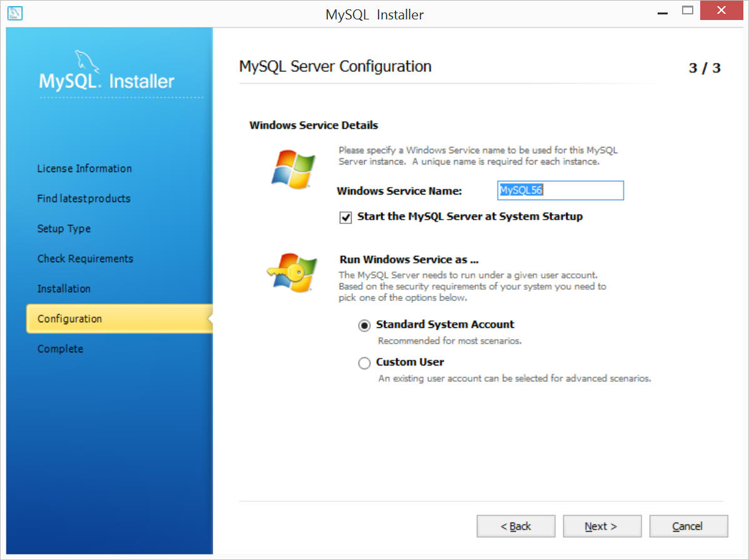Image resolution: width=749 pixels, height=560 pixels.
Task: Select the Setup Type step
Action: (x=64, y=228)
